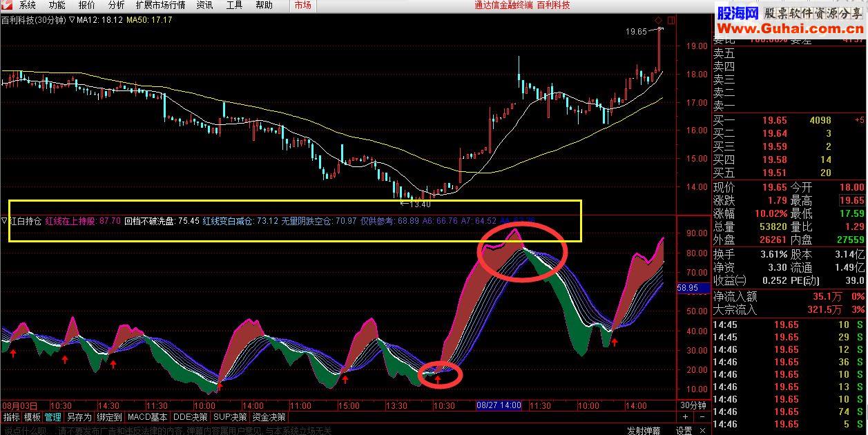Image resolution: width=868 pixels, height=435 pixels.
Task: Click the 总量 53820 value
Action: pyautogui.click(x=772, y=226)
